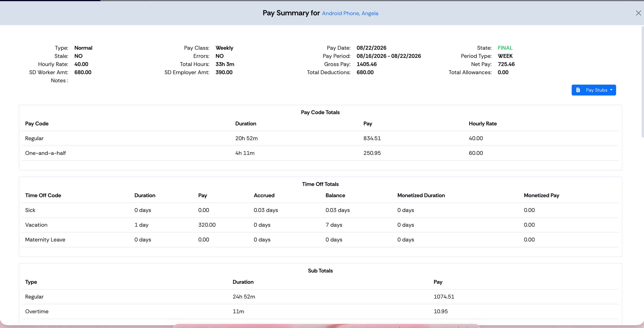Click the Pay Stubs caret arrow
The image size is (644, 328).
[x=611, y=90]
